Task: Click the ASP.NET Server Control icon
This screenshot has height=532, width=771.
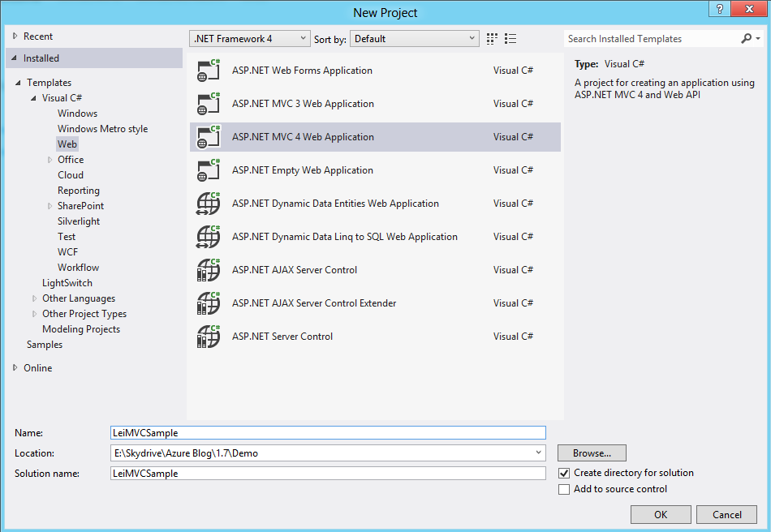Action: coord(208,337)
